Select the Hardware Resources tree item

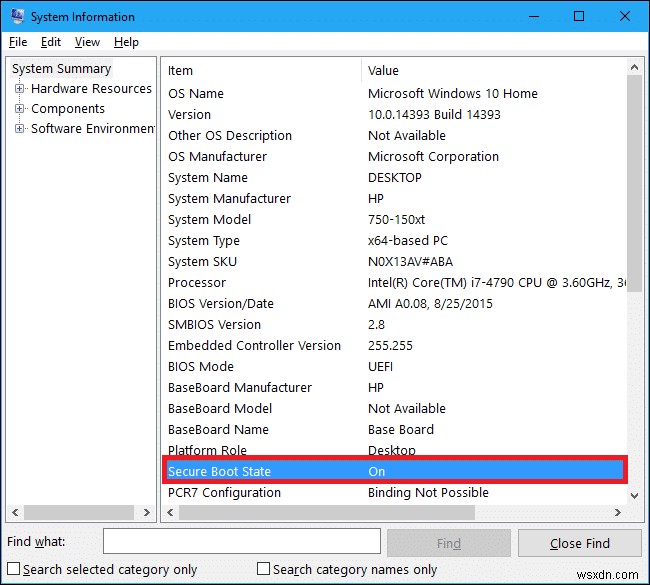tap(91, 88)
